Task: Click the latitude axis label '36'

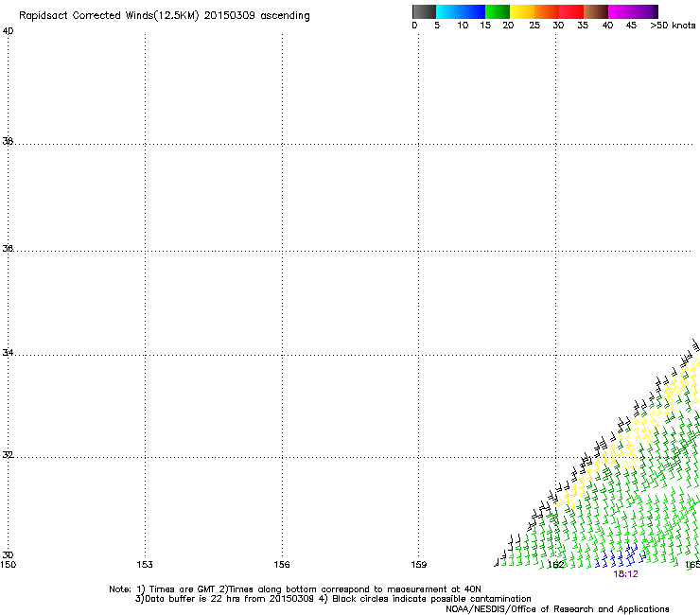Action: coord(8,248)
